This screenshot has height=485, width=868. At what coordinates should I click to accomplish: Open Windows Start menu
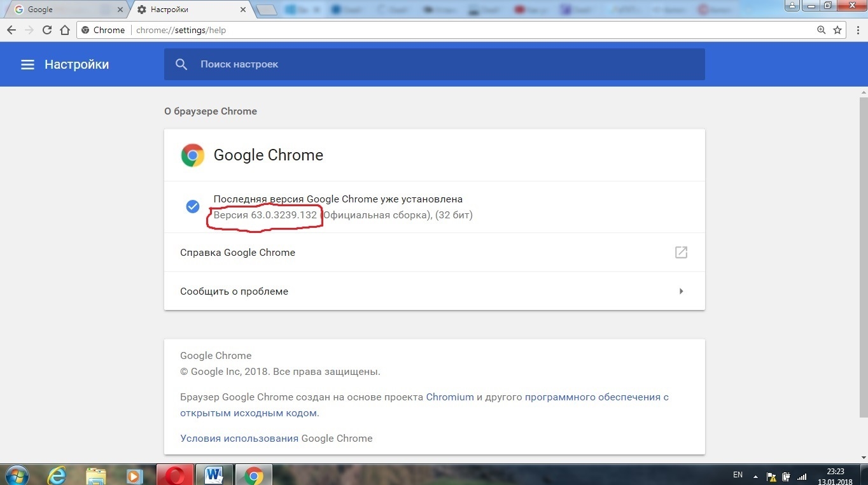coord(16,475)
